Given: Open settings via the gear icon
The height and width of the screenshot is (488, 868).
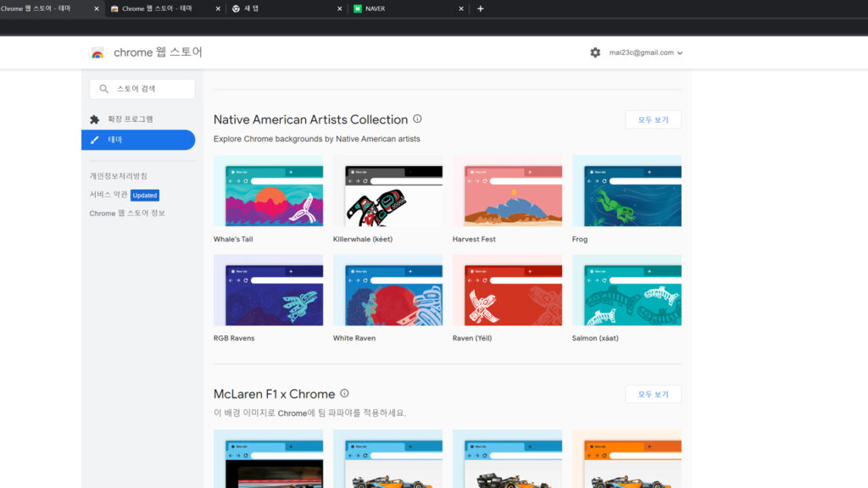Looking at the screenshot, I should (595, 53).
